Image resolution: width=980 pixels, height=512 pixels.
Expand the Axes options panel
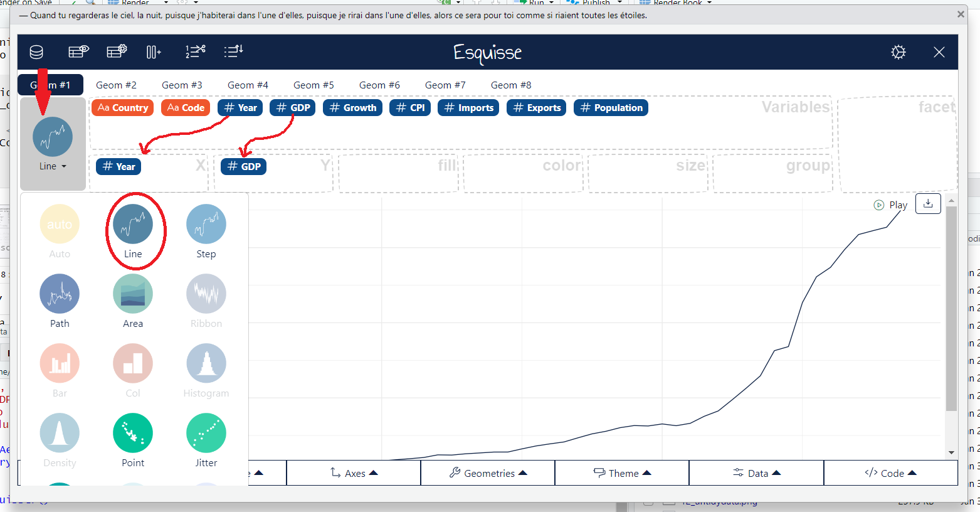(354, 473)
